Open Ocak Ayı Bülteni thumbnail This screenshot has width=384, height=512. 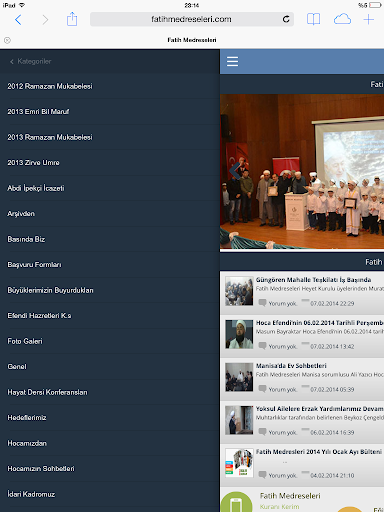[x=239, y=463]
